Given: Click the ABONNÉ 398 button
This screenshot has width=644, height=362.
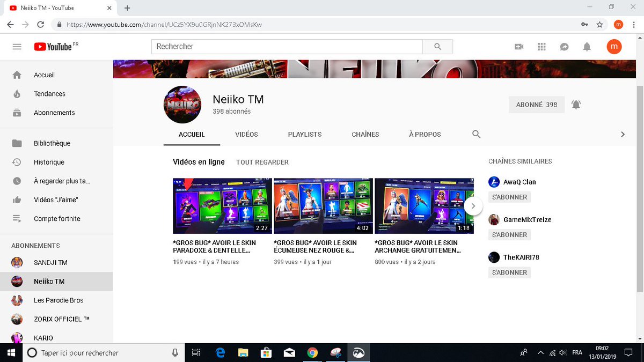Looking at the screenshot, I should (537, 105).
